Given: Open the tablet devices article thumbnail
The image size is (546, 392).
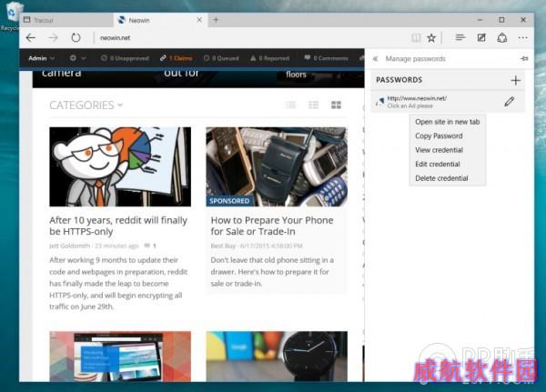Looking at the screenshot, I should coord(120,357).
